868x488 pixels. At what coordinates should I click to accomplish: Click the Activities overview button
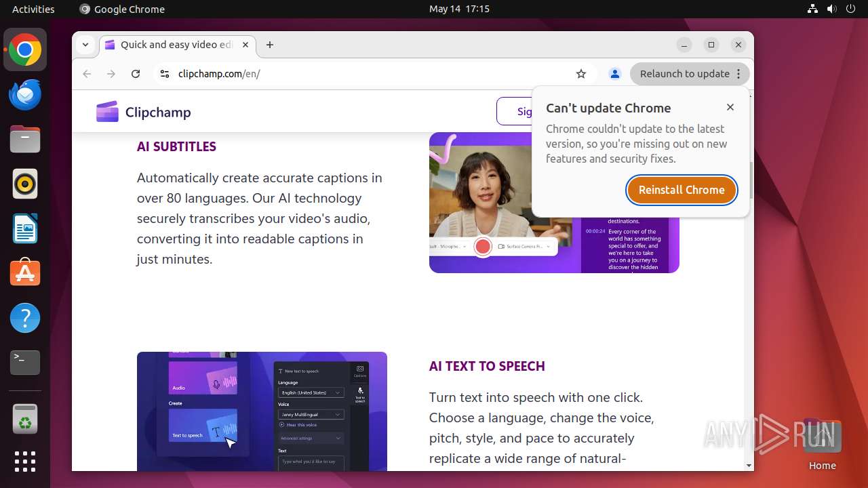coord(33,9)
